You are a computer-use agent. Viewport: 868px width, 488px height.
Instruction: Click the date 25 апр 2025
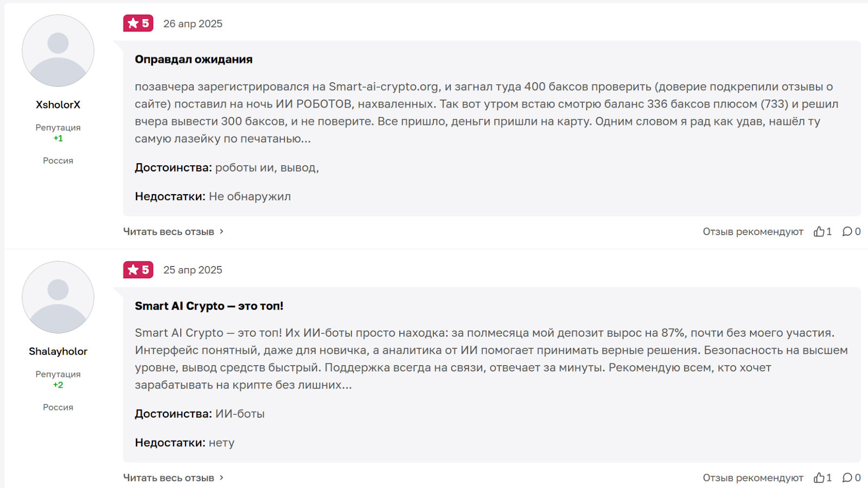coord(193,270)
